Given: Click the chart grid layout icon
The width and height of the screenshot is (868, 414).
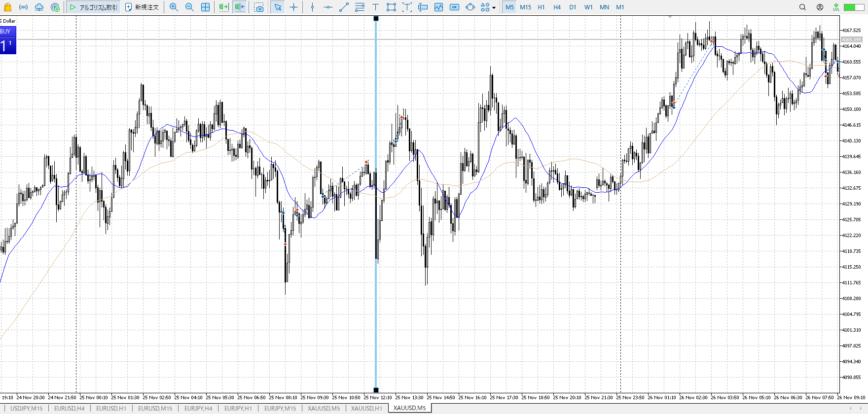Looking at the screenshot, I should click(x=205, y=7).
